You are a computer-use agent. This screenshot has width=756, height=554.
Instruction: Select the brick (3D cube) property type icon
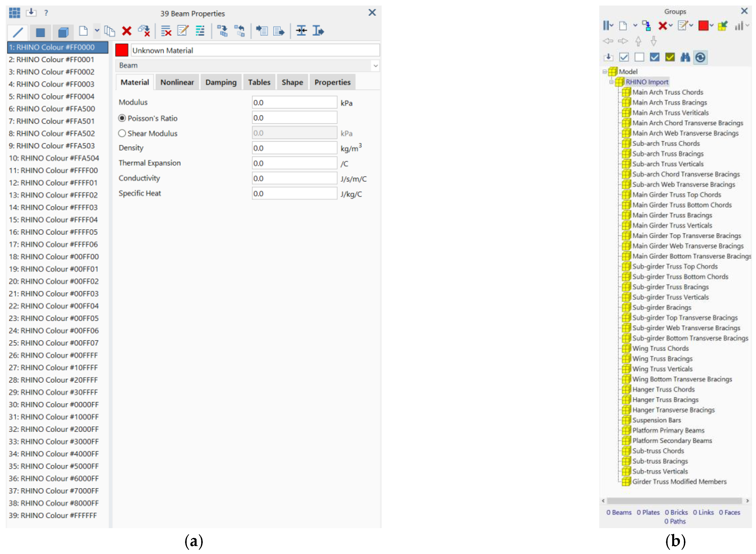coord(63,32)
